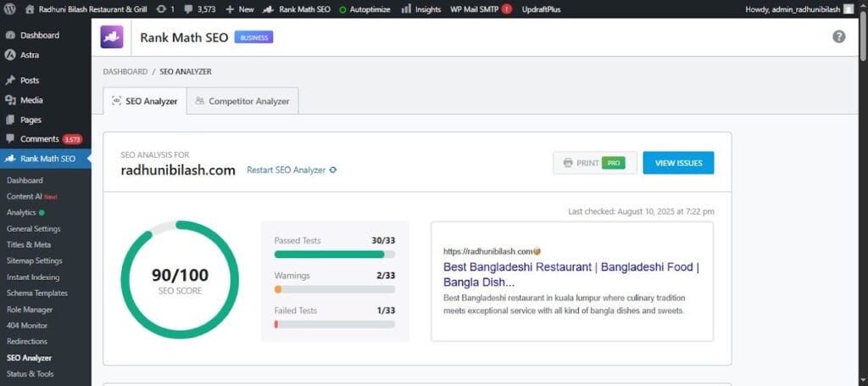The width and height of the screenshot is (868, 386).
Task: Open UpdraftPlus in admin bar
Action: pos(541,9)
